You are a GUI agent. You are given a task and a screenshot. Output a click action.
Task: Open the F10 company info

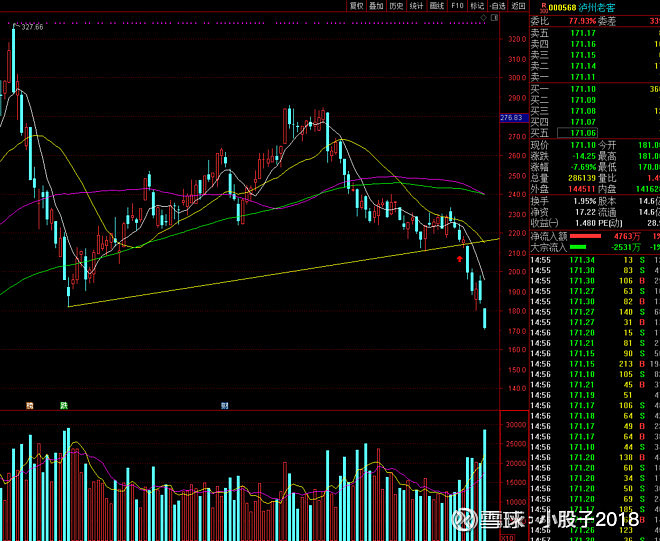tap(457, 6)
